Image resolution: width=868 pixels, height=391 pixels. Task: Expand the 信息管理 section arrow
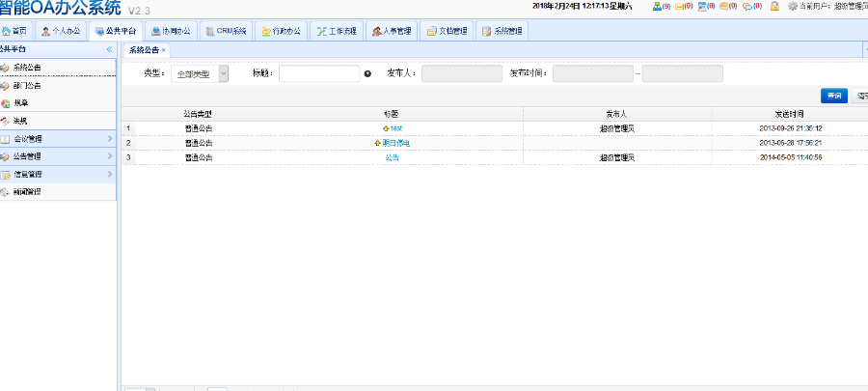click(110, 174)
